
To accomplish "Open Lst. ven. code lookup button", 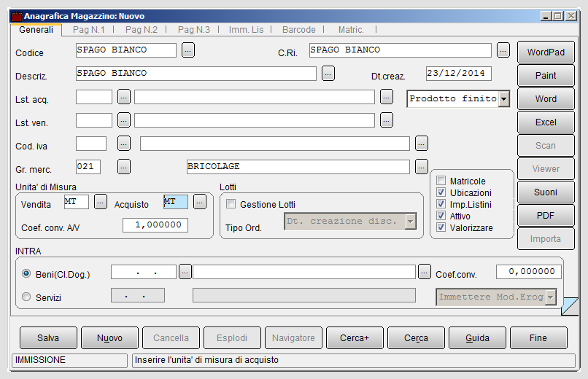I will coord(124,120).
